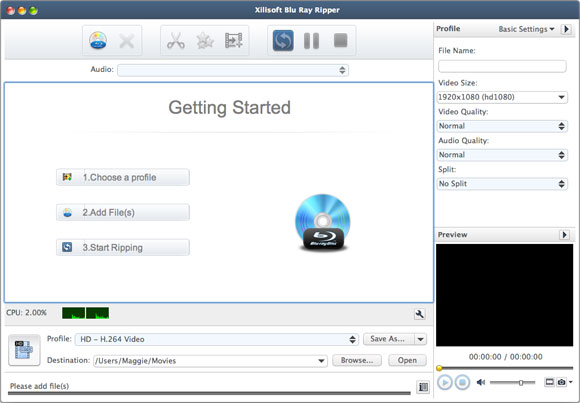Play the preview video
Viewport: 580px width, 403px height.
coord(445,382)
